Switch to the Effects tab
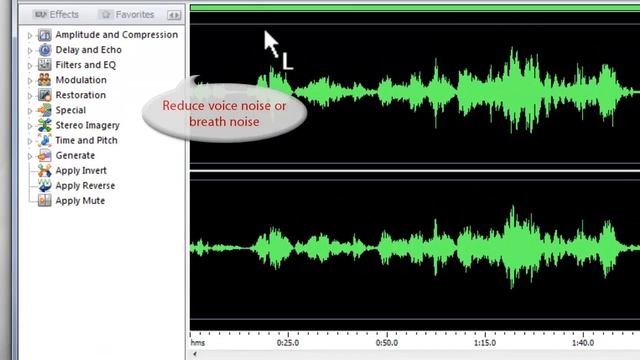 point(56,15)
